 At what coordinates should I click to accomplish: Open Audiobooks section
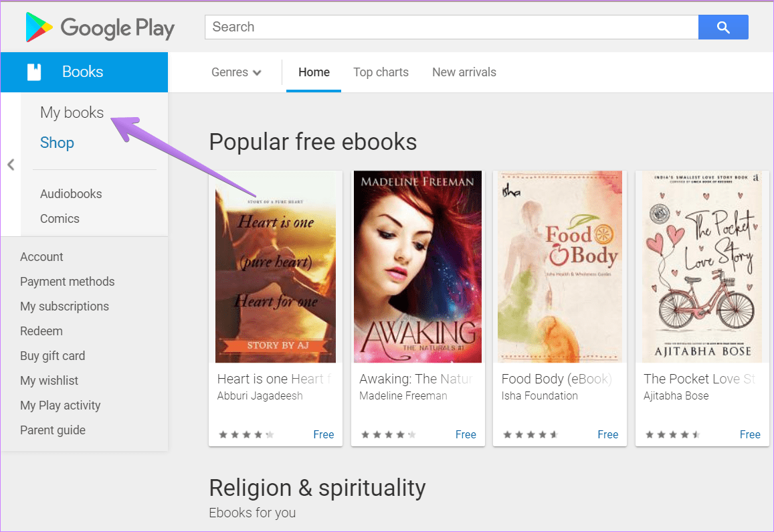tap(71, 193)
